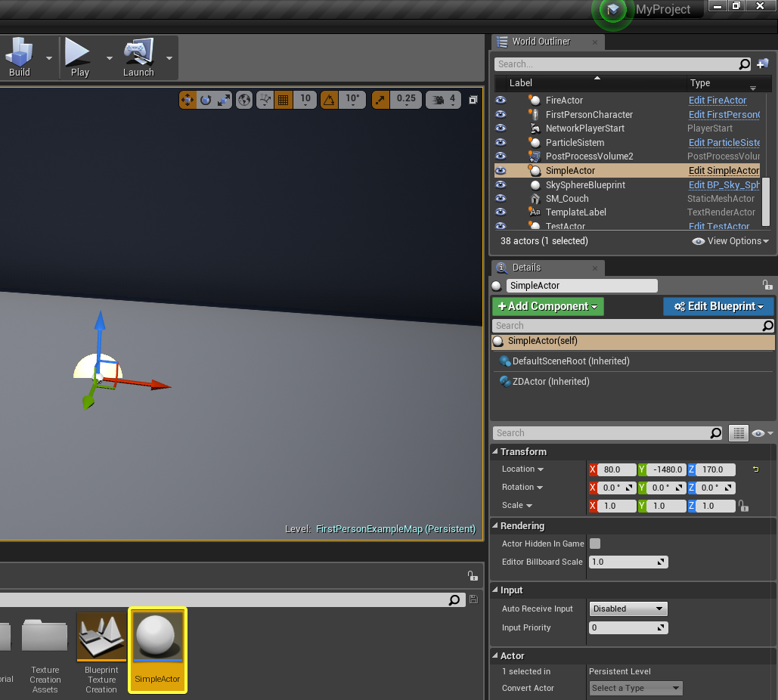The image size is (778, 700).
Task: Select the rotate gizmo tool
Action: pos(206,99)
